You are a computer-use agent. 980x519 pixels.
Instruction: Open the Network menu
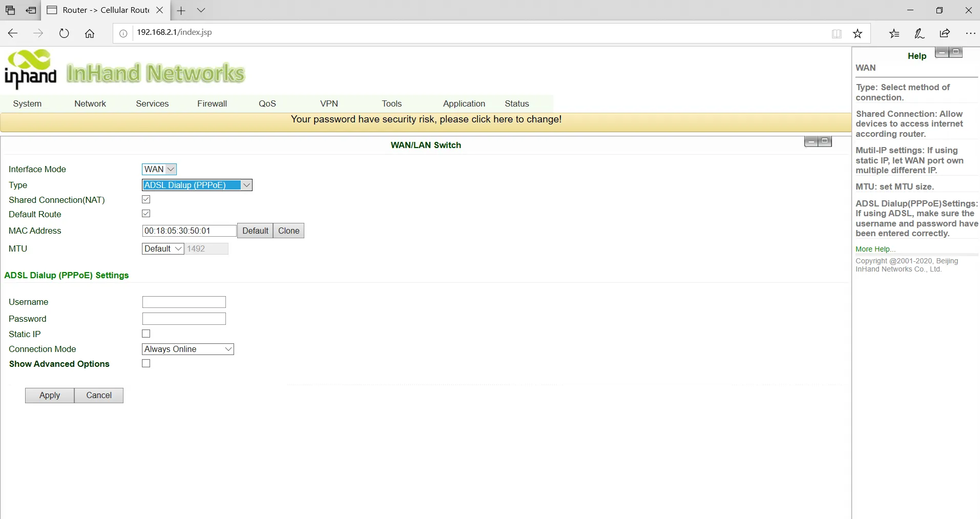[x=90, y=103]
